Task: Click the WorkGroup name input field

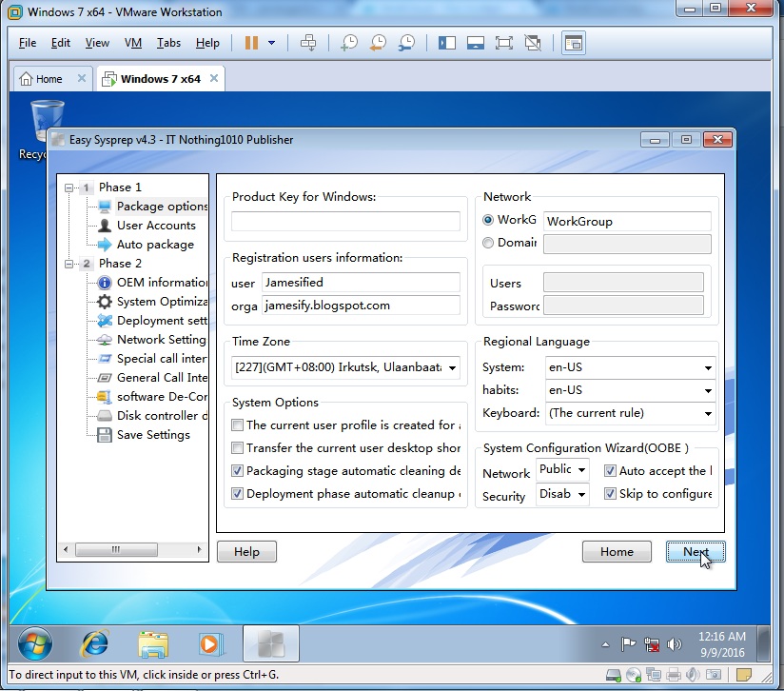Action: [627, 222]
